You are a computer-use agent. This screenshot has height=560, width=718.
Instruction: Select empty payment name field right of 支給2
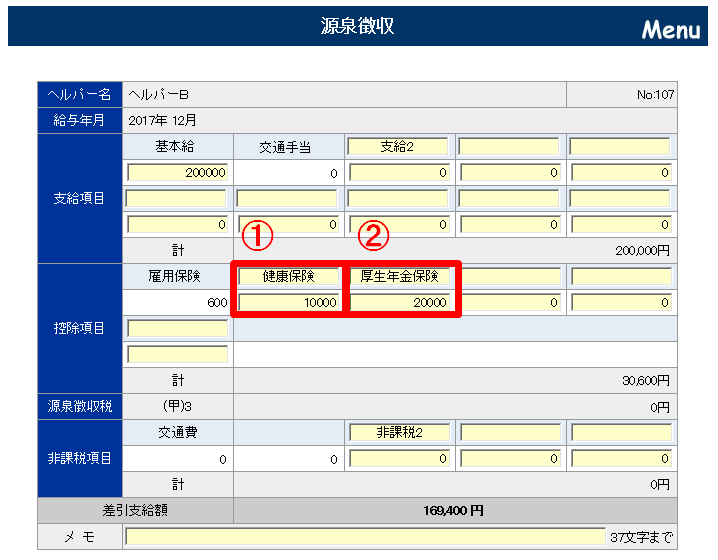[x=508, y=146]
